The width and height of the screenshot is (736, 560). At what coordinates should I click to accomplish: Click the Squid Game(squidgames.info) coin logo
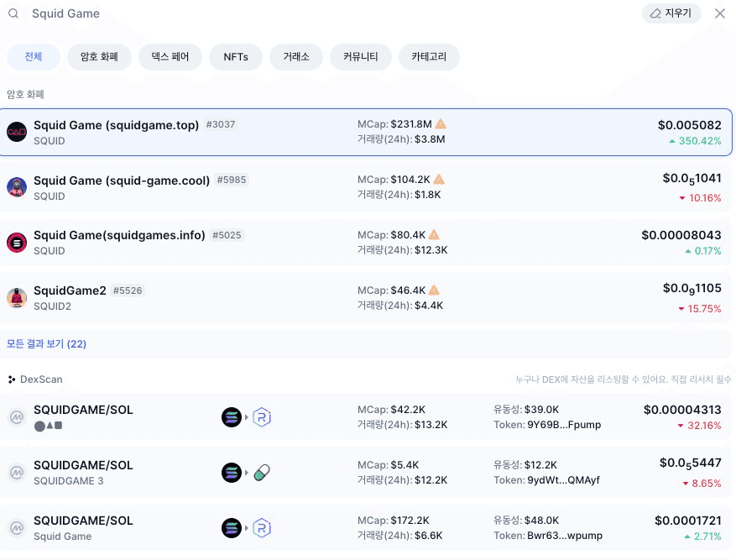pos(17,243)
